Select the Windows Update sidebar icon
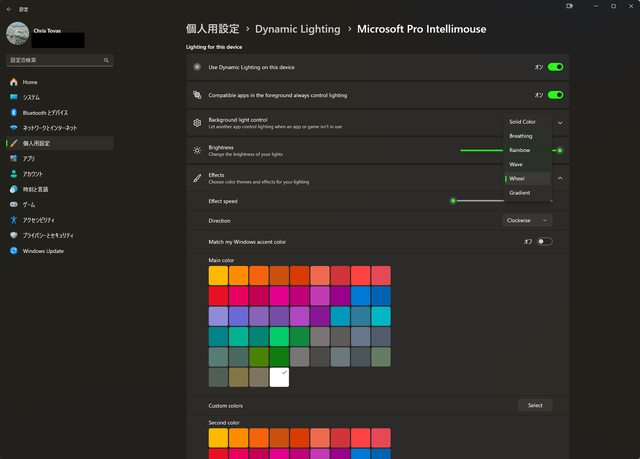Viewport: 640px width, 459px height. pyautogui.click(x=14, y=251)
